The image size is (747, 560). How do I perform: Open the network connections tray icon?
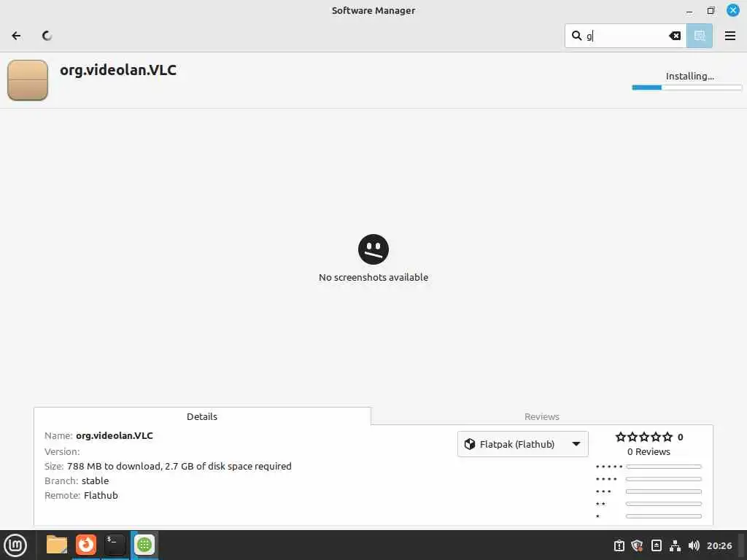coord(675,545)
